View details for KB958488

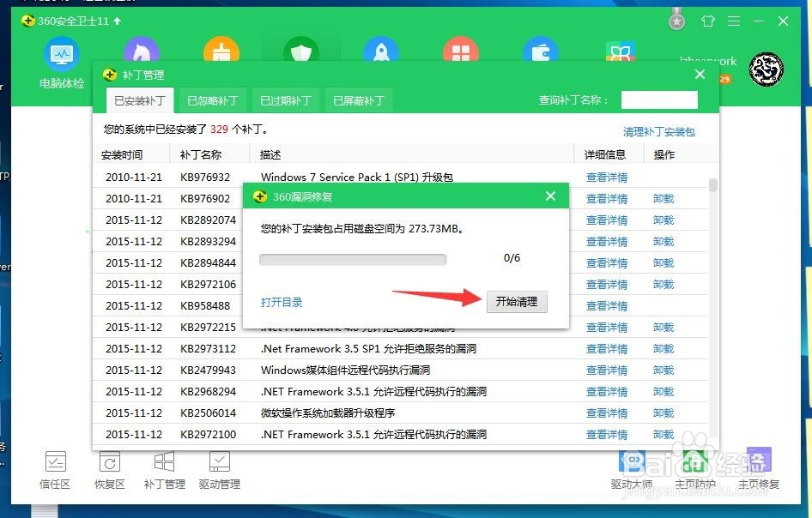[x=606, y=306]
